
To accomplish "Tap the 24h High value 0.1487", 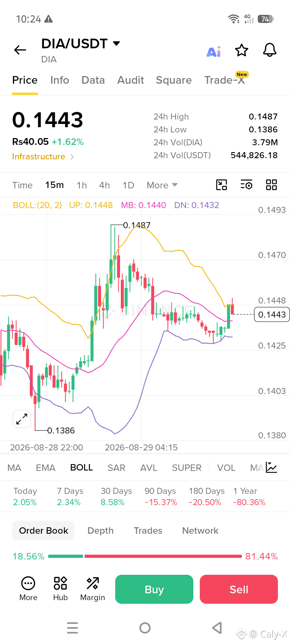I will [263, 117].
